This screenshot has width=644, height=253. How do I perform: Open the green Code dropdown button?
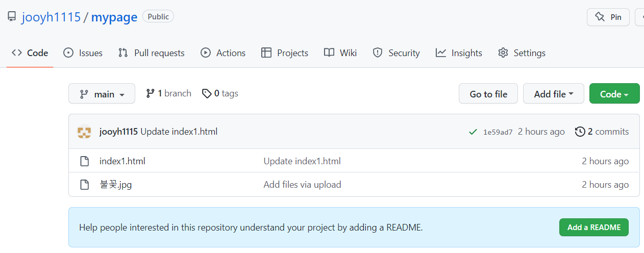(614, 94)
